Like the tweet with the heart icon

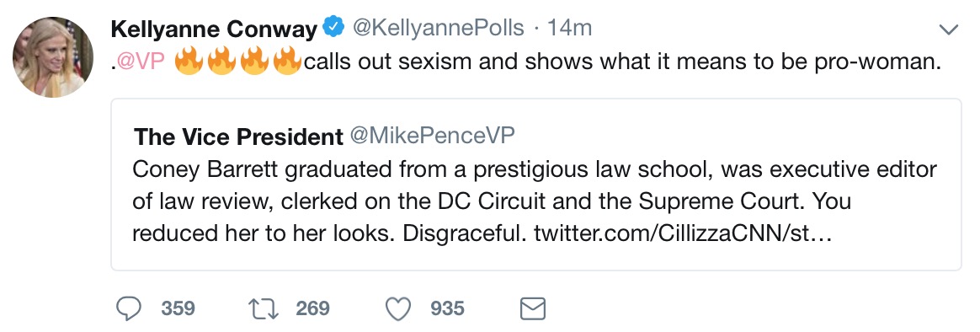coord(398,308)
